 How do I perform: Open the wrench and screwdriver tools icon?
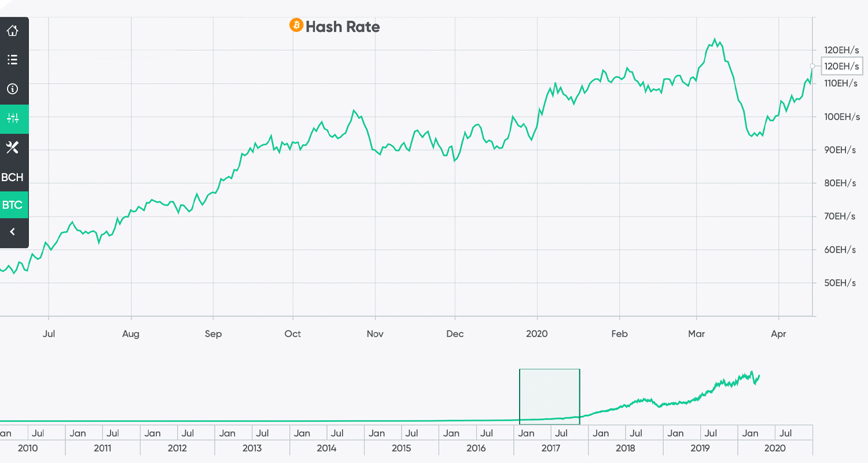13,148
